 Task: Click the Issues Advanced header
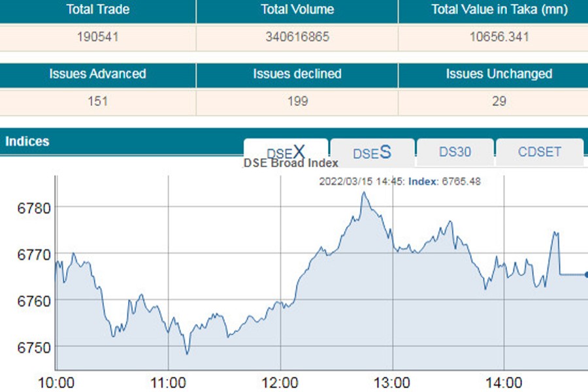tap(98, 74)
